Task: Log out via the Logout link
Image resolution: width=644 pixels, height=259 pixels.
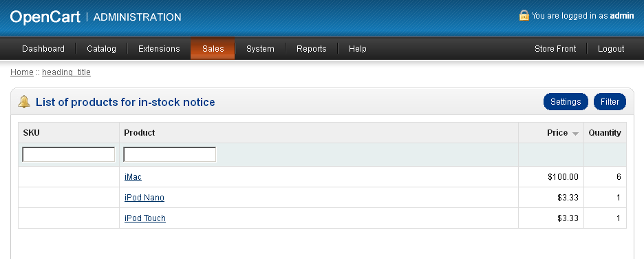Action: 611,48
